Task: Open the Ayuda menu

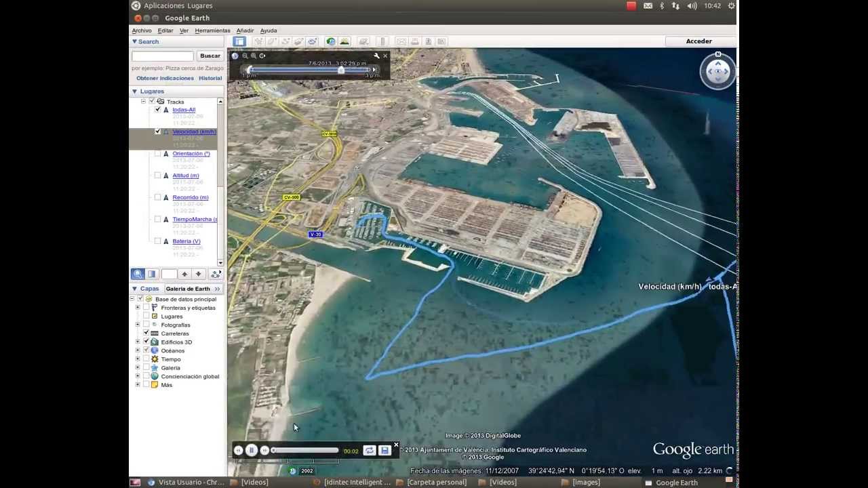Action: [269, 30]
